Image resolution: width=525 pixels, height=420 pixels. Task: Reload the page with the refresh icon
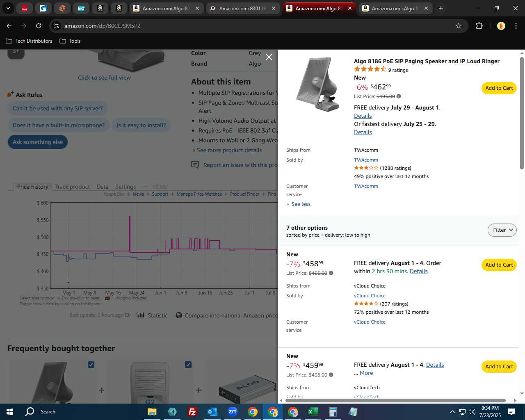(x=39, y=26)
